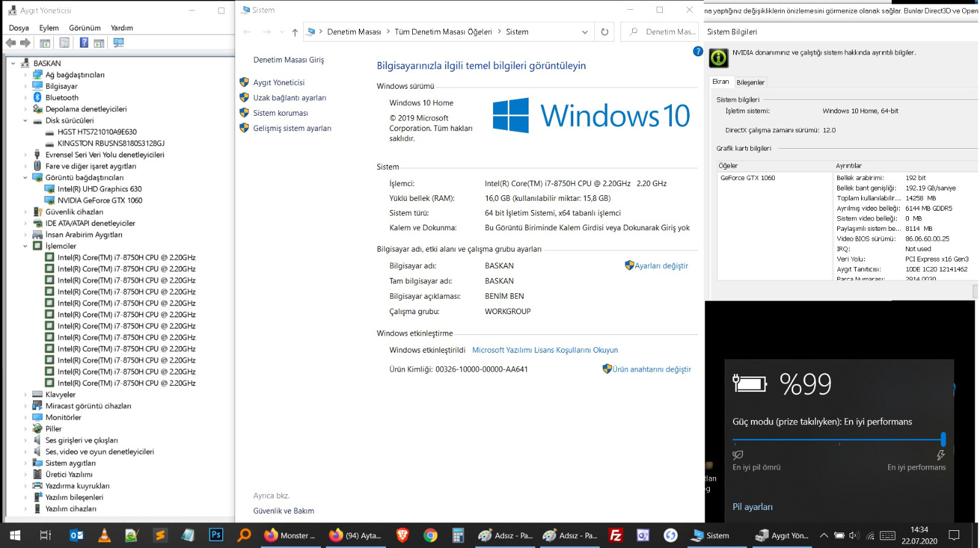
Task: Click Ürün anahtarını değiştir link
Action: (x=652, y=369)
